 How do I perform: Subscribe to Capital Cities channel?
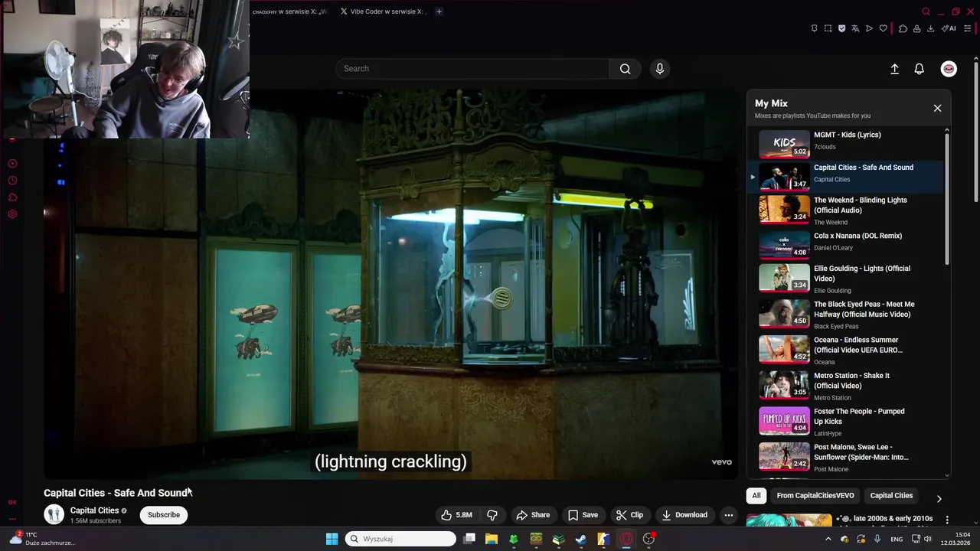[164, 515]
